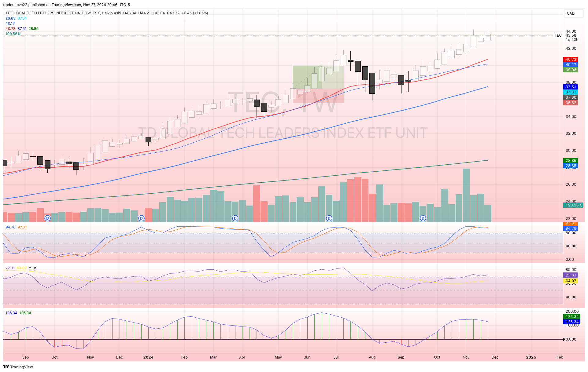Click the green 39.98 price label
Screen dimensions: 588x372
(571, 70)
